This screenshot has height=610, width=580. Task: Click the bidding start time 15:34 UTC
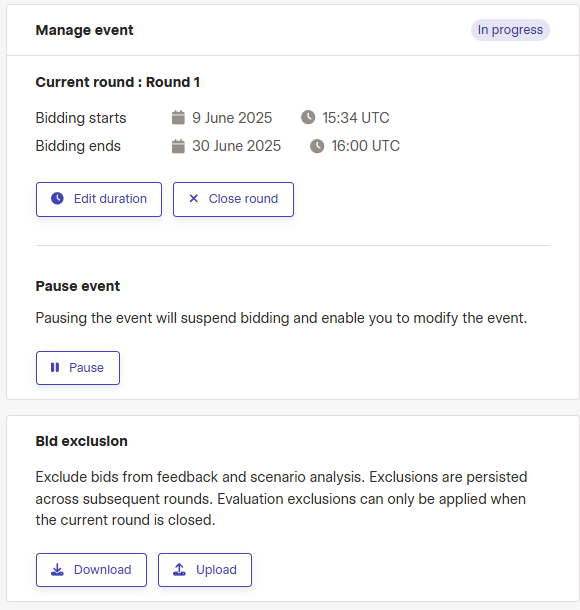click(x=356, y=117)
